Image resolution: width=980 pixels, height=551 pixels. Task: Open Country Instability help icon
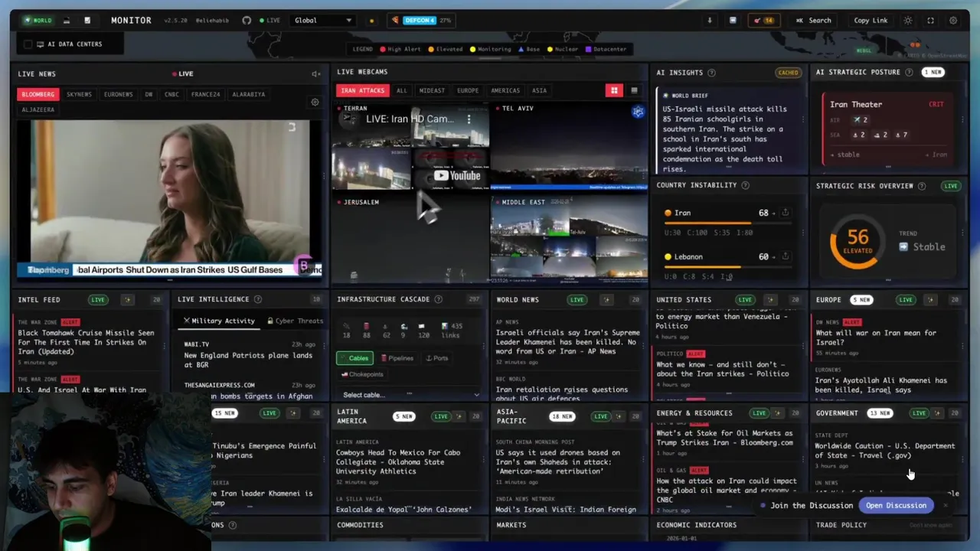(745, 185)
